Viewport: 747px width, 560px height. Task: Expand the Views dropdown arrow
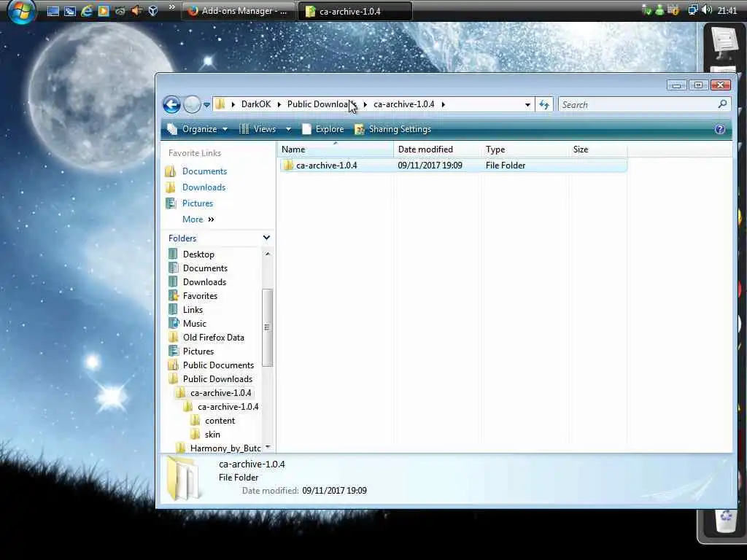(288, 129)
